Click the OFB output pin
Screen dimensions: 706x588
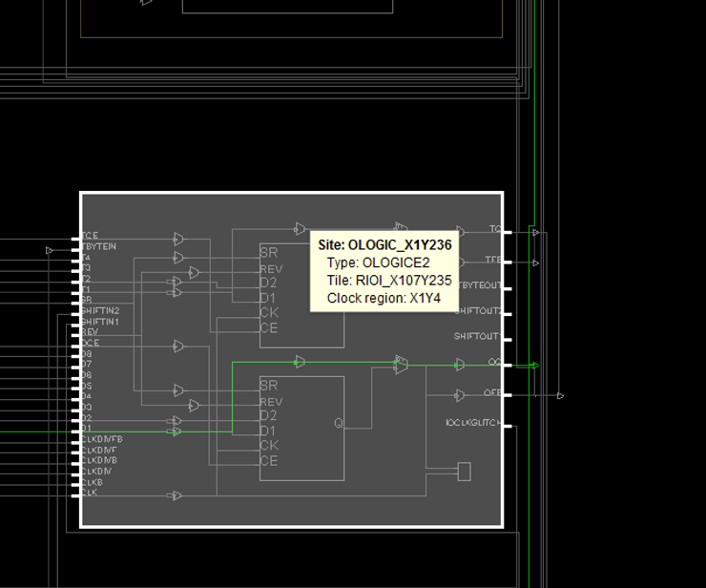click(507, 394)
